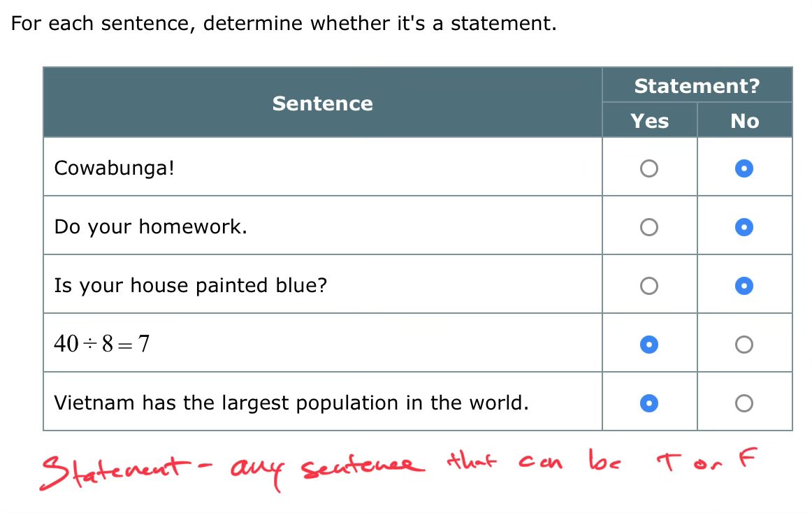Click the No sub-header
The height and width of the screenshot is (513, 812).
[x=744, y=121]
